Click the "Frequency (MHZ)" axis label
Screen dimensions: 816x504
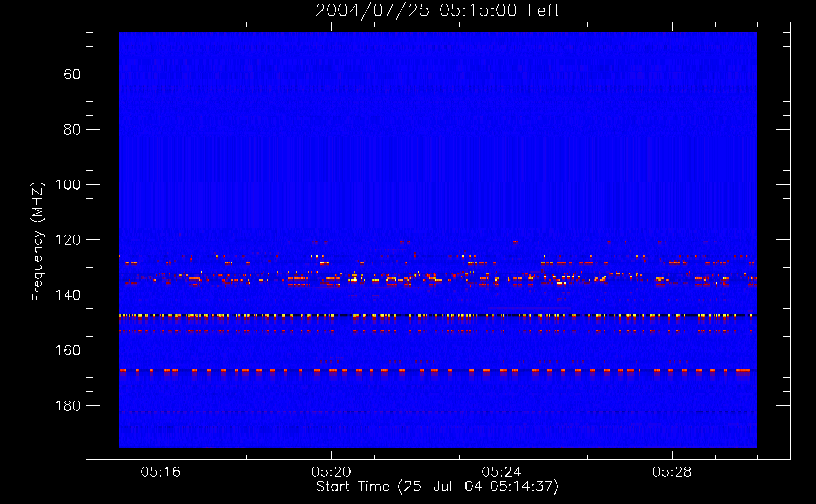pyautogui.click(x=38, y=241)
